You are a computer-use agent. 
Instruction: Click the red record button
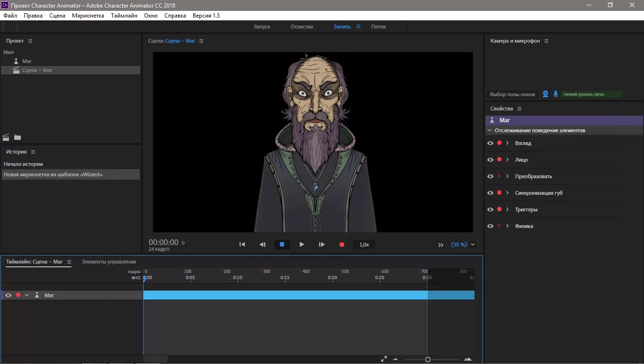342,245
